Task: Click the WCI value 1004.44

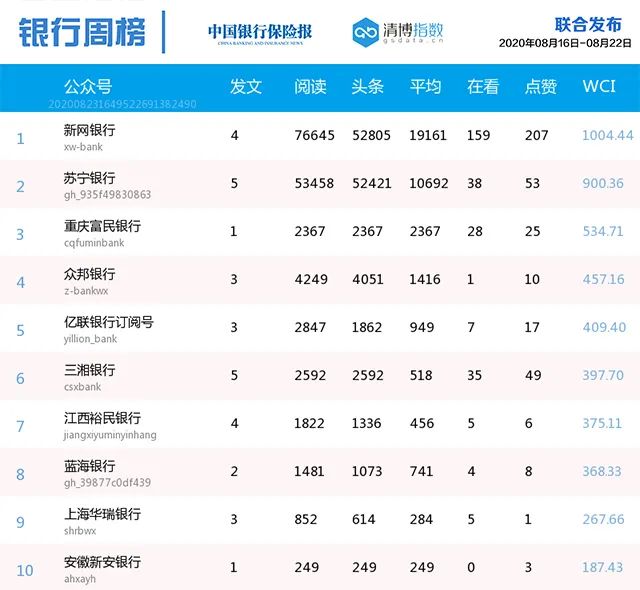Action: (608, 136)
